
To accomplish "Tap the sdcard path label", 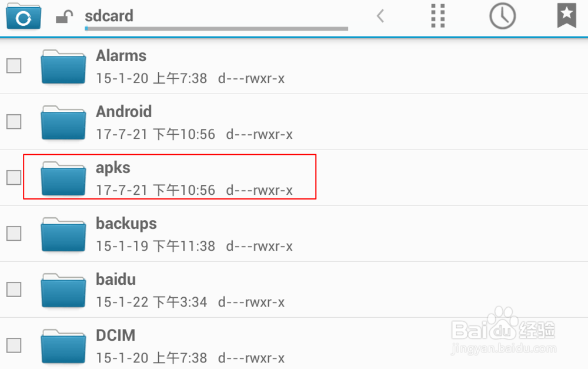I will [x=109, y=16].
